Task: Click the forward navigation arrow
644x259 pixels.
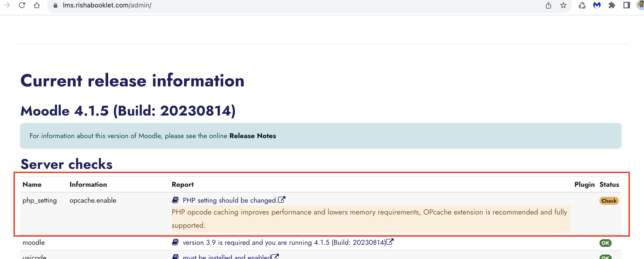Action: (x=7, y=5)
